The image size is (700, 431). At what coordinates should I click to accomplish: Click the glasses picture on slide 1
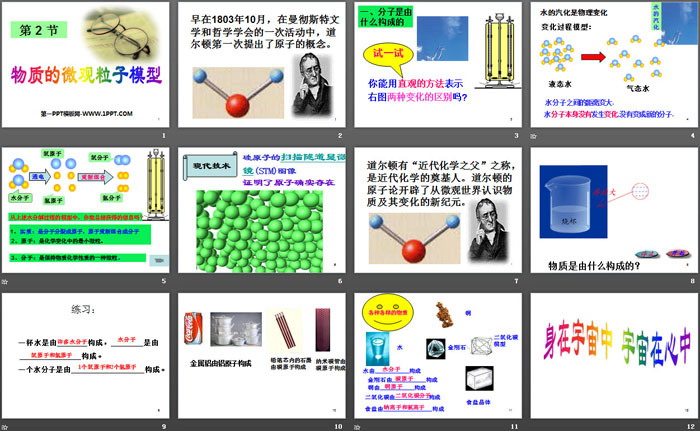tap(121, 34)
